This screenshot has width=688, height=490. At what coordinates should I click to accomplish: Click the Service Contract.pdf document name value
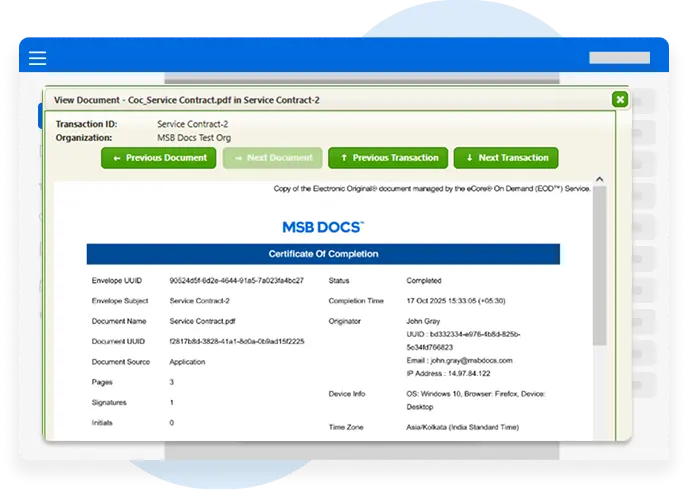click(203, 321)
